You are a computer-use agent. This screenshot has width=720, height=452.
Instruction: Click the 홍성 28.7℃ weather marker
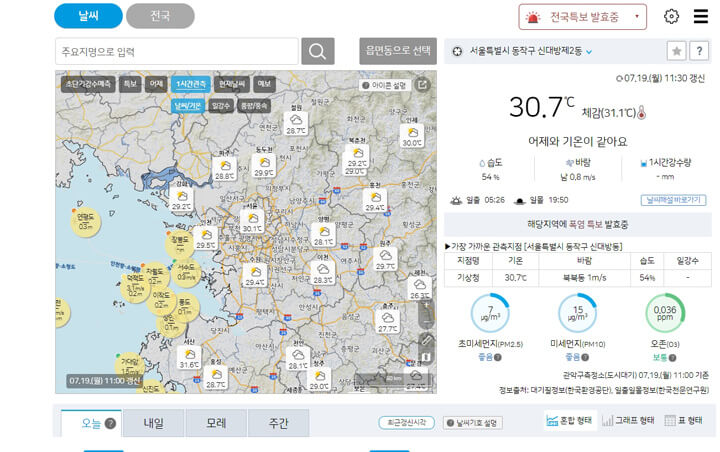tap(216, 378)
